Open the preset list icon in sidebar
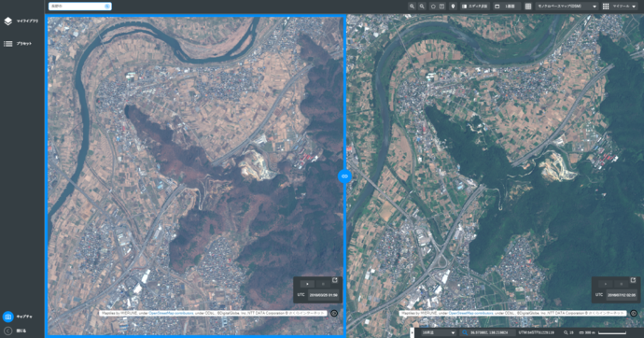The width and height of the screenshot is (644, 338). tap(7, 44)
